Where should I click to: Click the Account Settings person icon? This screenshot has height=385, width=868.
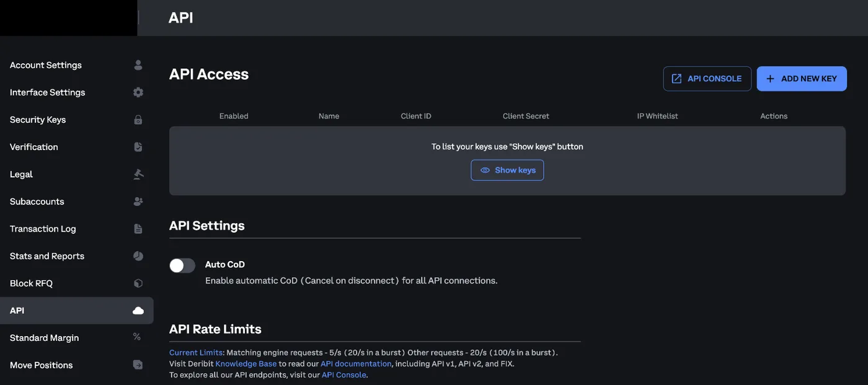point(138,65)
